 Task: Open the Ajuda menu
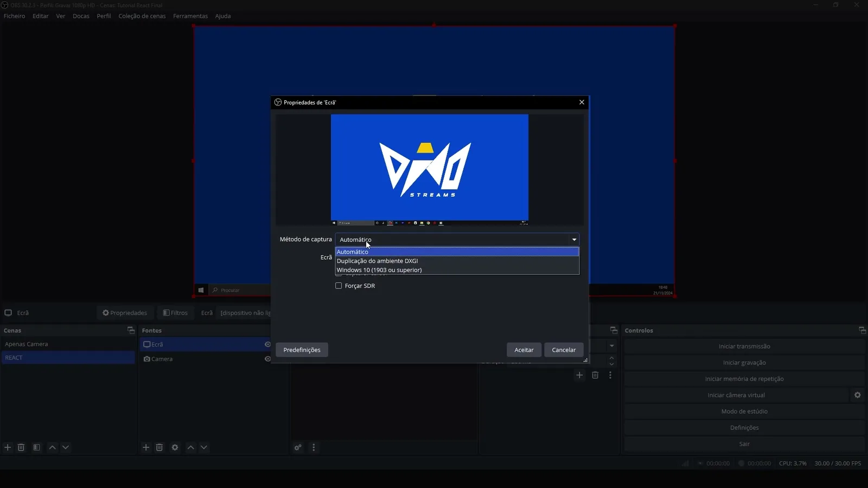[x=223, y=16]
